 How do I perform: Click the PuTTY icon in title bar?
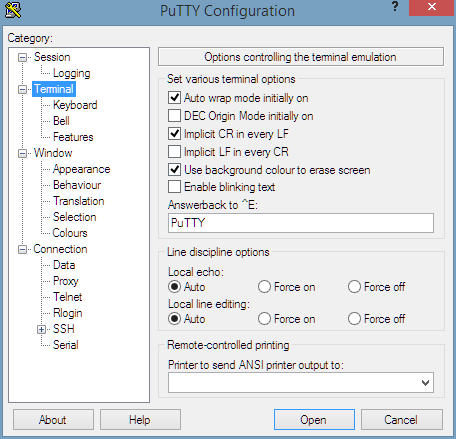13,10
